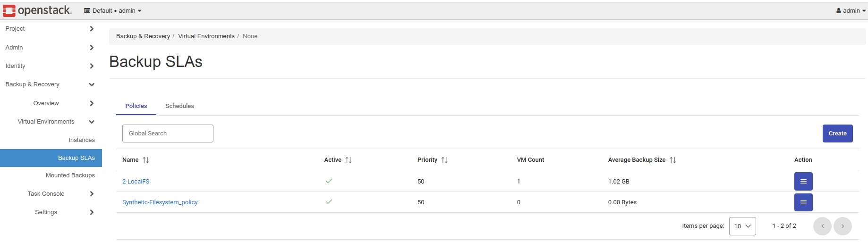The height and width of the screenshot is (242, 868).
Task: Focus the Global Search field
Action: coord(168,134)
